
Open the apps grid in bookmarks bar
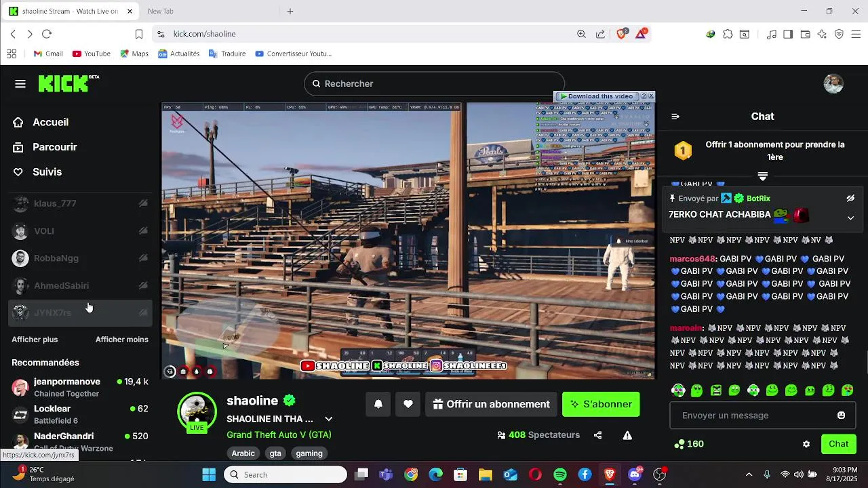click(x=12, y=54)
